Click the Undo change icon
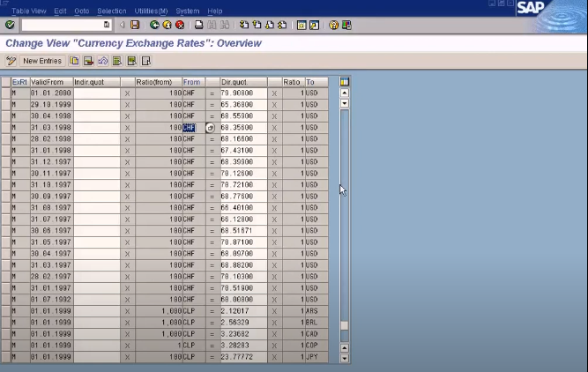This screenshot has height=372, width=588. 103,61
